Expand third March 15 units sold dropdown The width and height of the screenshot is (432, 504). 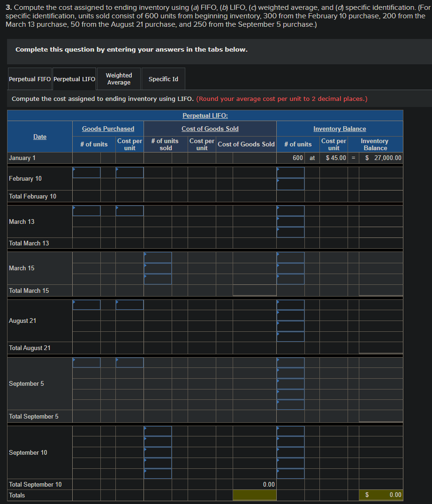158,279
